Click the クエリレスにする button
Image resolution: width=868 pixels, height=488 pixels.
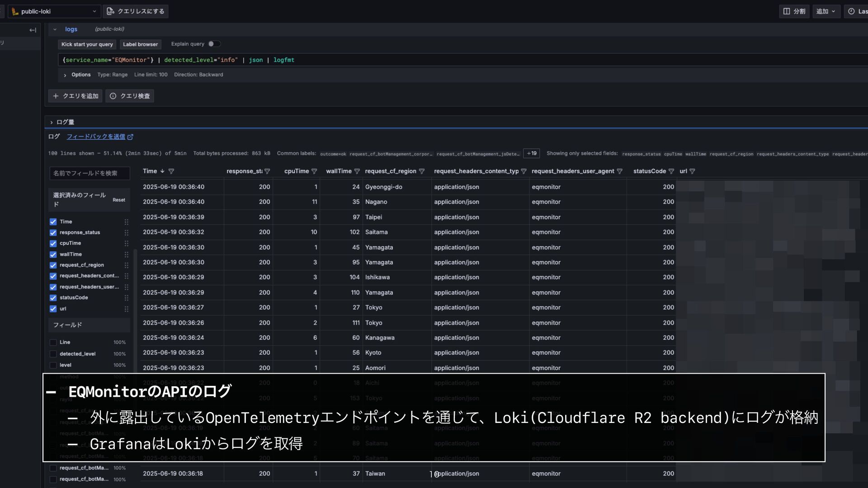click(136, 11)
